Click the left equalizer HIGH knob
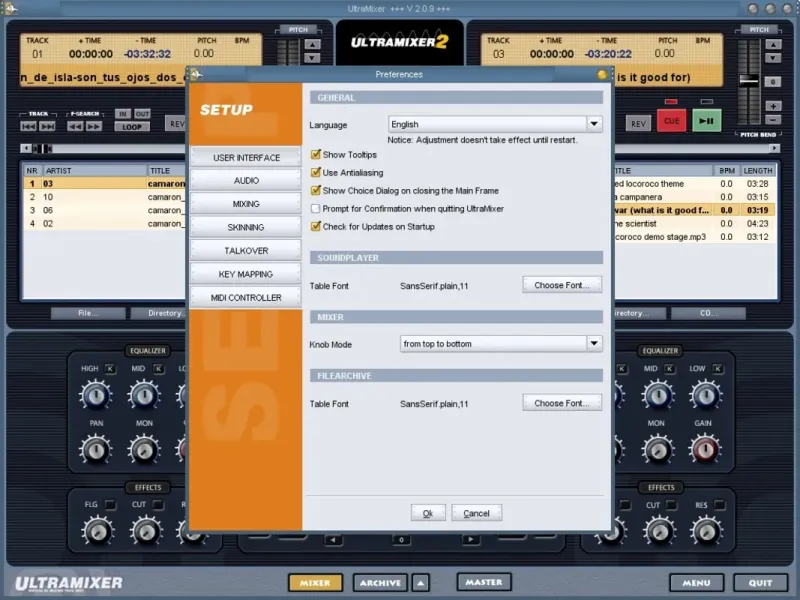This screenshot has height=600, width=800. point(95,395)
